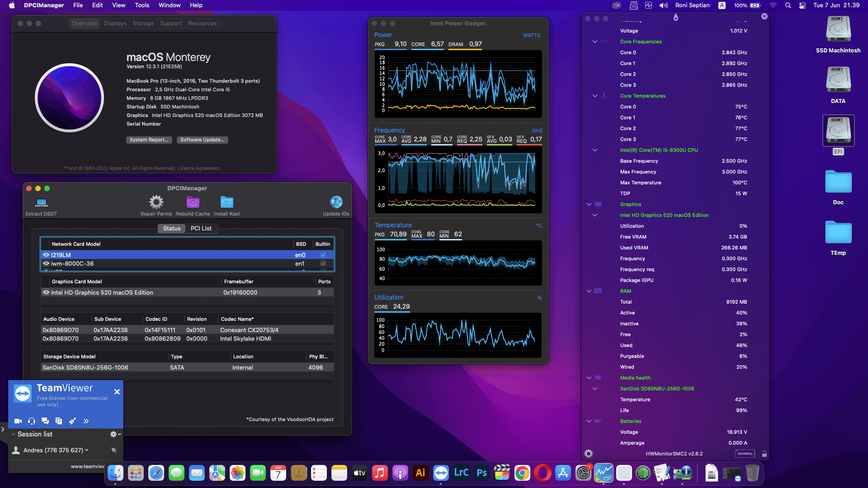
Task: Start TeamViewer video call icon
Action: click(x=18, y=421)
